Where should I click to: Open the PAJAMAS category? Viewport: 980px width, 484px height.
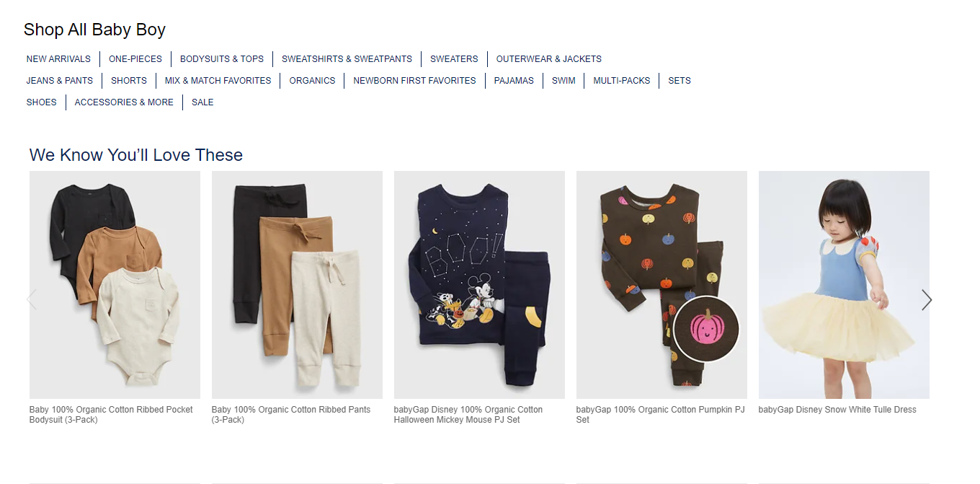[514, 81]
